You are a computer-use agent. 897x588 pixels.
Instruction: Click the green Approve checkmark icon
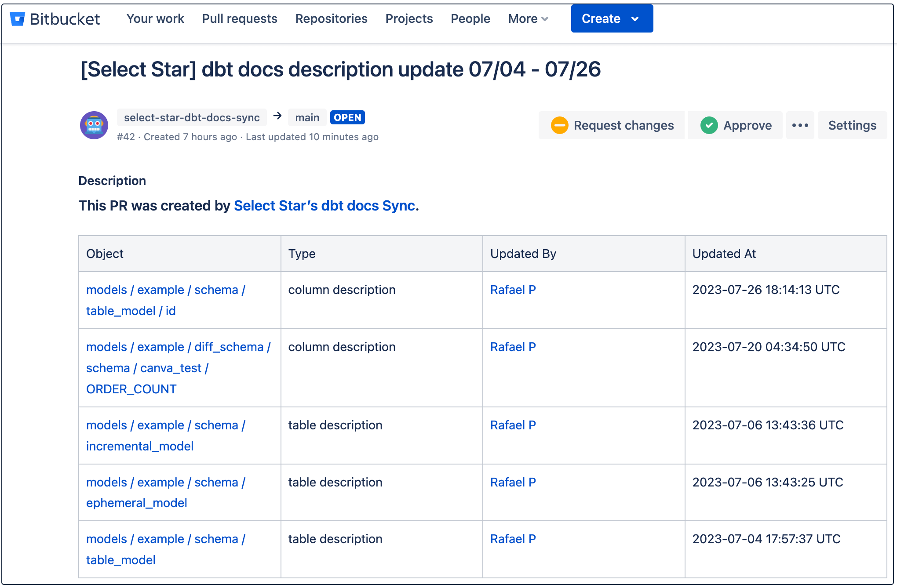(709, 126)
